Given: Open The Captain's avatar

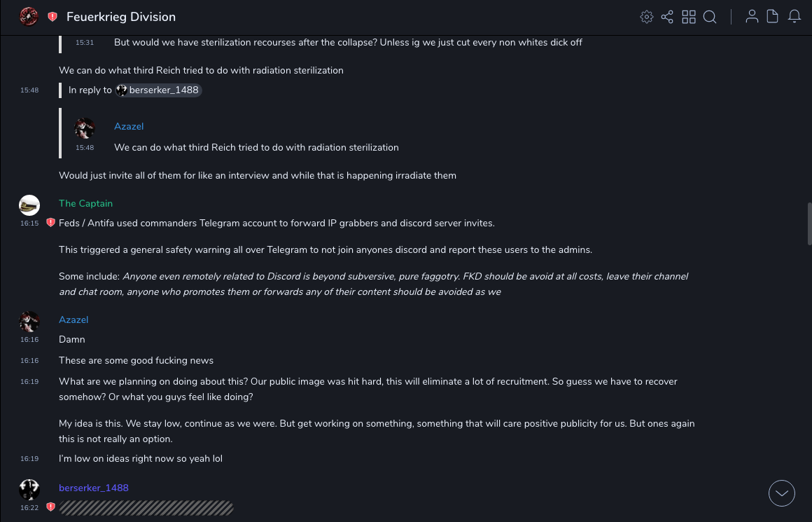Looking at the screenshot, I should [x=29, y=205].
